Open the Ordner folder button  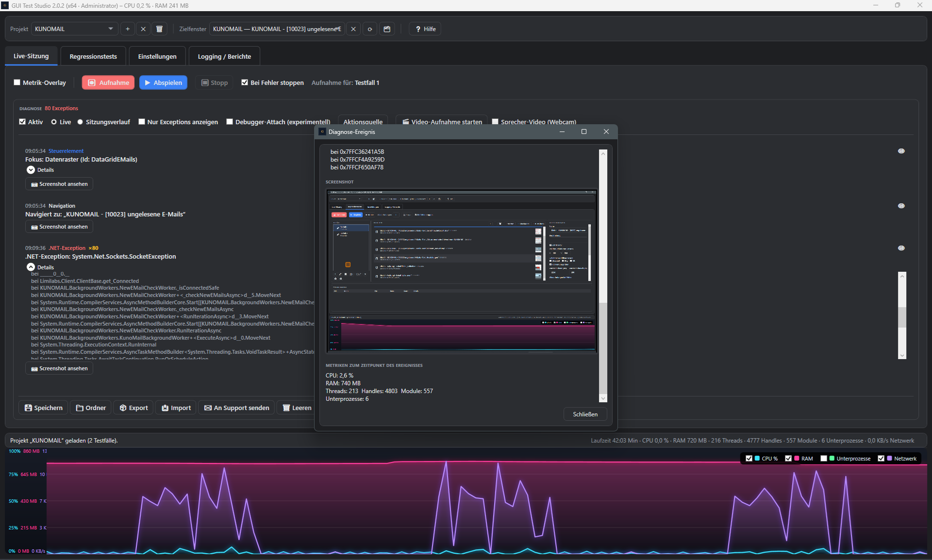(91, 408)
